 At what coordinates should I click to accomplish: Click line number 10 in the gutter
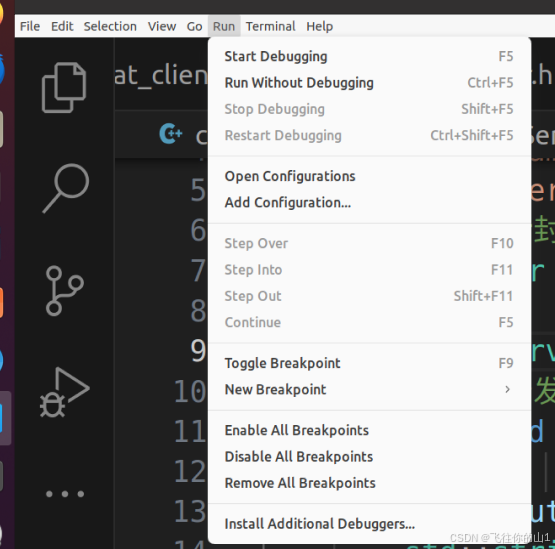(x=189, y=392)
